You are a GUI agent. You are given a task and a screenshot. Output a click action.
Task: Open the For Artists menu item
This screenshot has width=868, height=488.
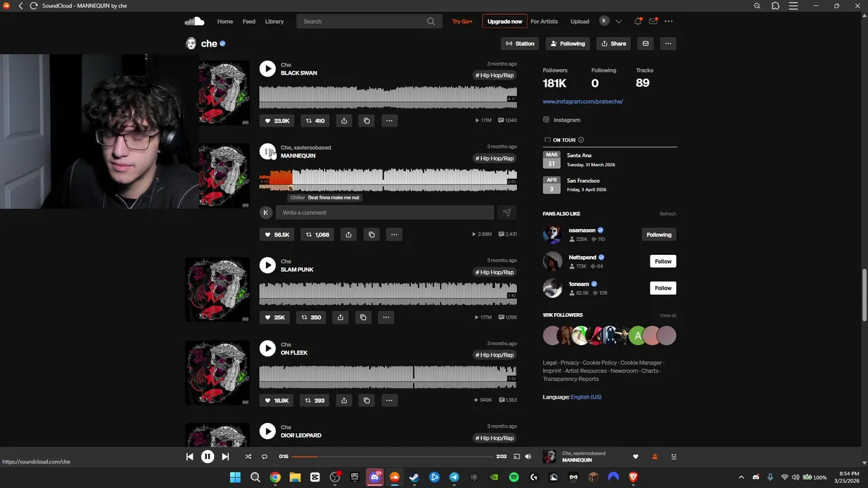pos(544,22)
